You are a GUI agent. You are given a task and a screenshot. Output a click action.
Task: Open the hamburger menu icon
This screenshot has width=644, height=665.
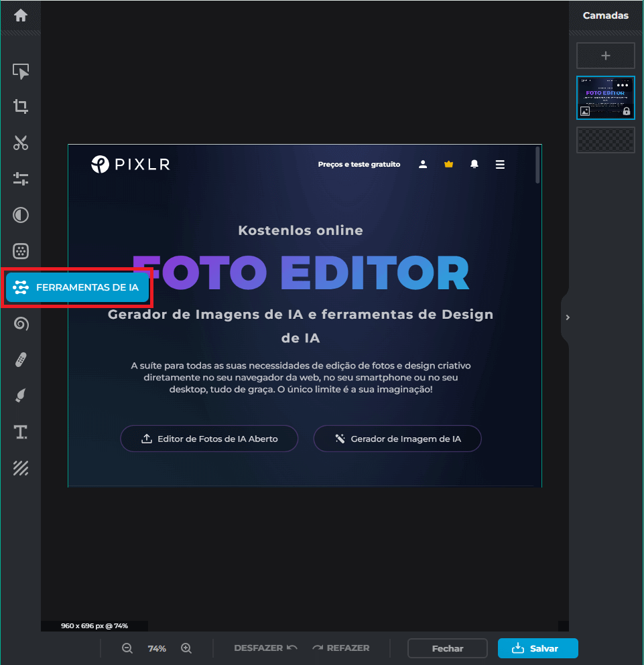500,164
